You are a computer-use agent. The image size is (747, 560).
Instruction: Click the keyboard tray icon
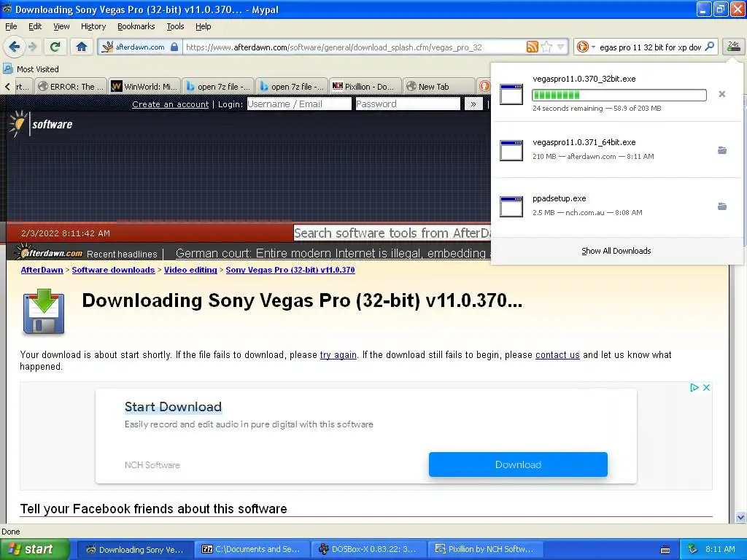(x=665, y=550)
